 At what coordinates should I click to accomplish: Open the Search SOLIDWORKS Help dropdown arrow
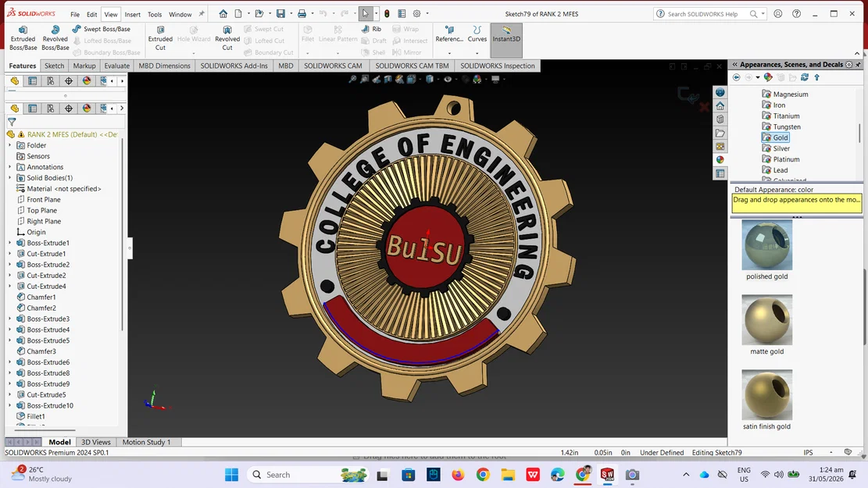click(x=763, y=14)
